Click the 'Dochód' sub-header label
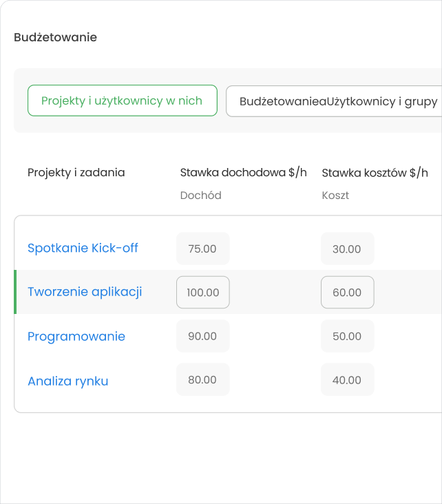This screenshot has width=442, height=504. (x=200, y=196)
